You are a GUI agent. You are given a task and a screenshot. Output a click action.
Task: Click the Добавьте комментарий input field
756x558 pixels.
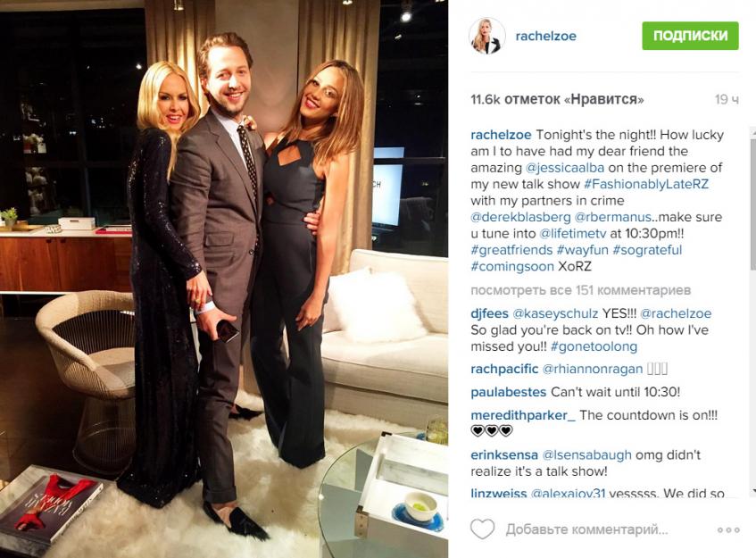(586, 529)
